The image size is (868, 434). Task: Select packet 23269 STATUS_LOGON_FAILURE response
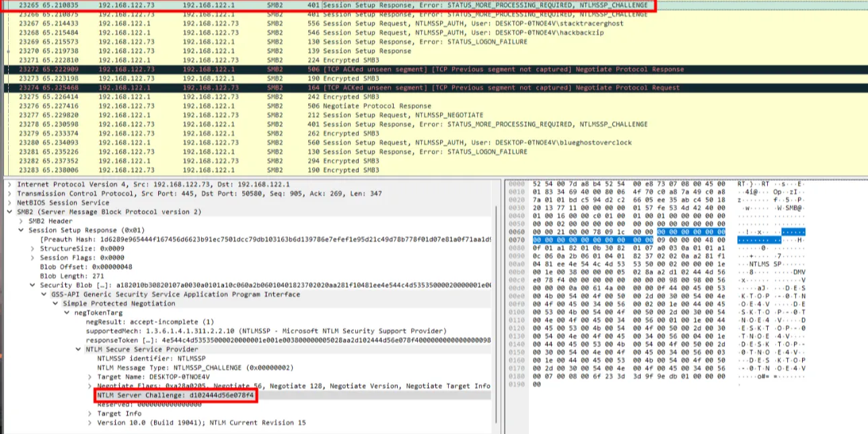point(434,42)
